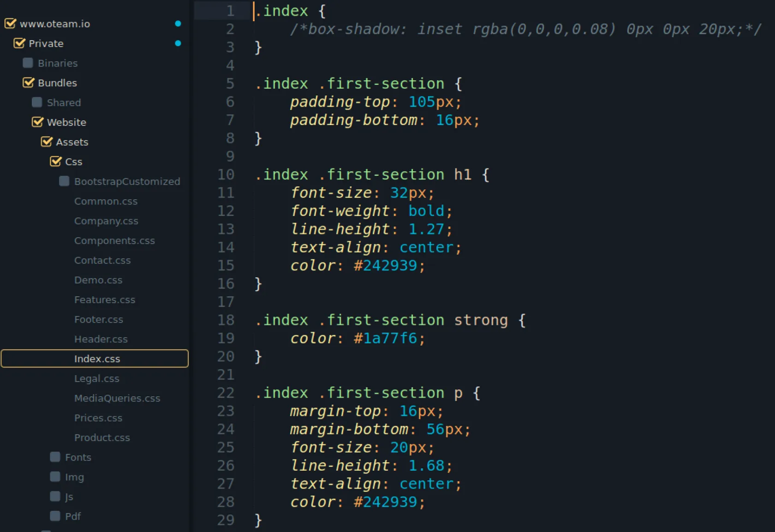Click the Assets folder checked icon
This screenshot has height=532, width=775.
[x=47, y=142]
